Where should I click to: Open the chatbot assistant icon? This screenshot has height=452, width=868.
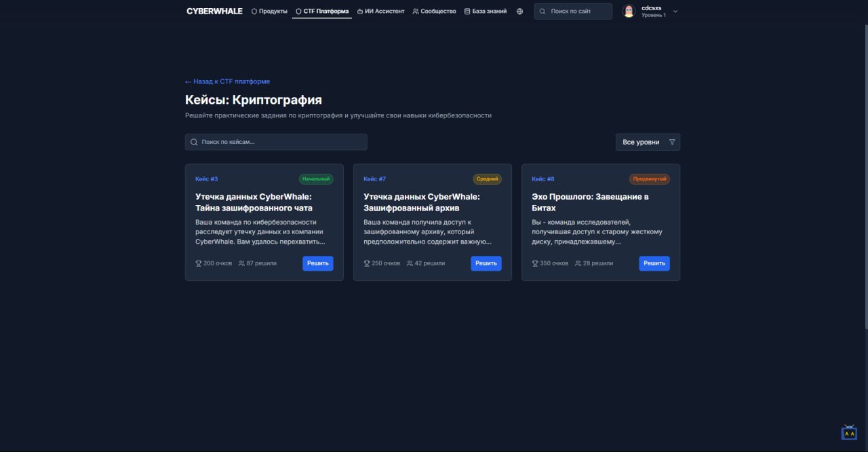pos(849,432)
